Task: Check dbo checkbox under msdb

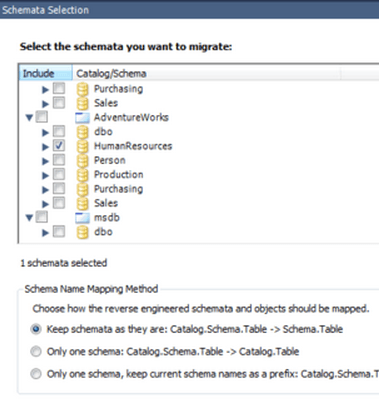Action: 59,232
